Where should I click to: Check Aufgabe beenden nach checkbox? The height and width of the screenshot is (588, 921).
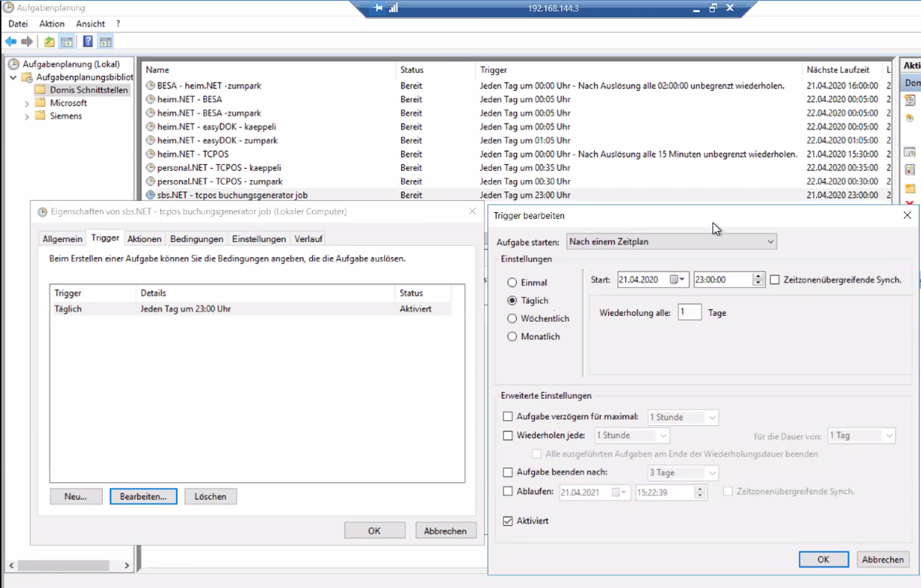(x=508, y=472)
